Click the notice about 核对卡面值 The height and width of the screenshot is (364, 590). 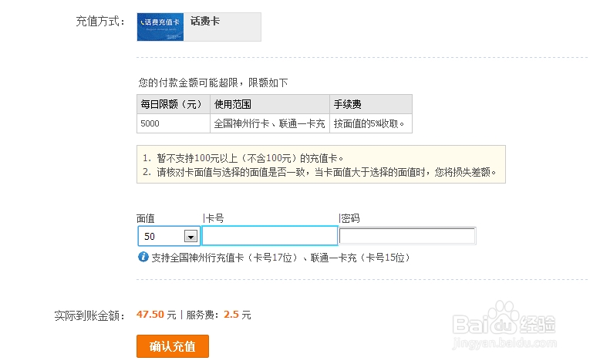319,172
